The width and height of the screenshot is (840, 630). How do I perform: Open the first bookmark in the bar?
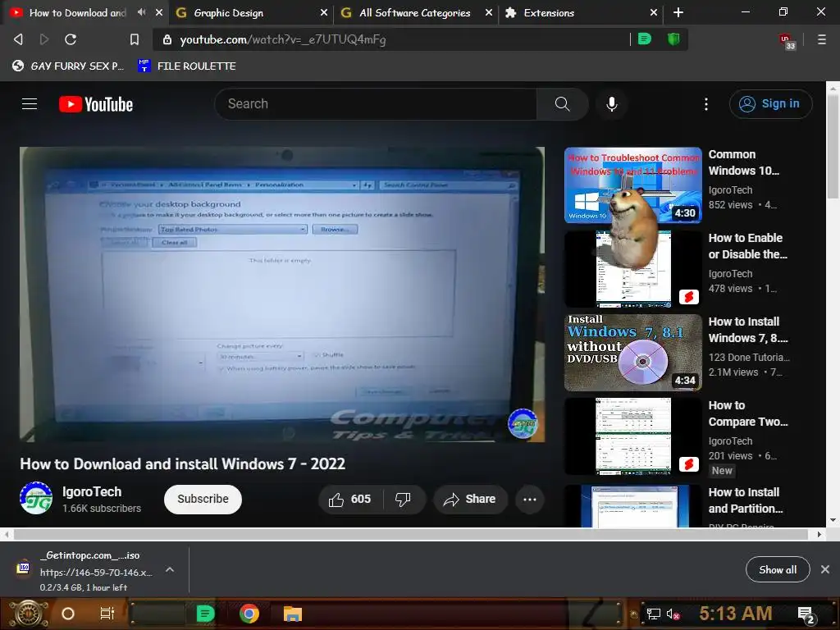tap(67, 66)
